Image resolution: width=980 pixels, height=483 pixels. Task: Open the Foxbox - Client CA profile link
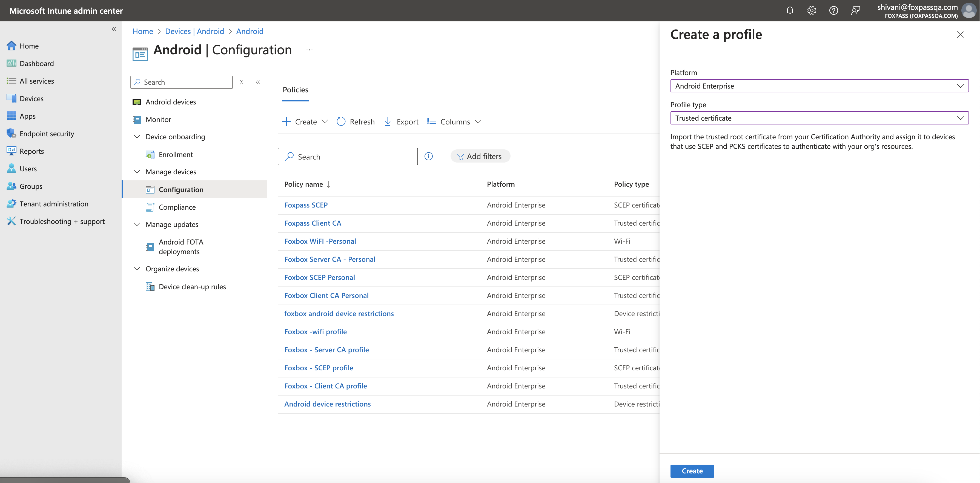pyautogui.click(x=326, y=386)
